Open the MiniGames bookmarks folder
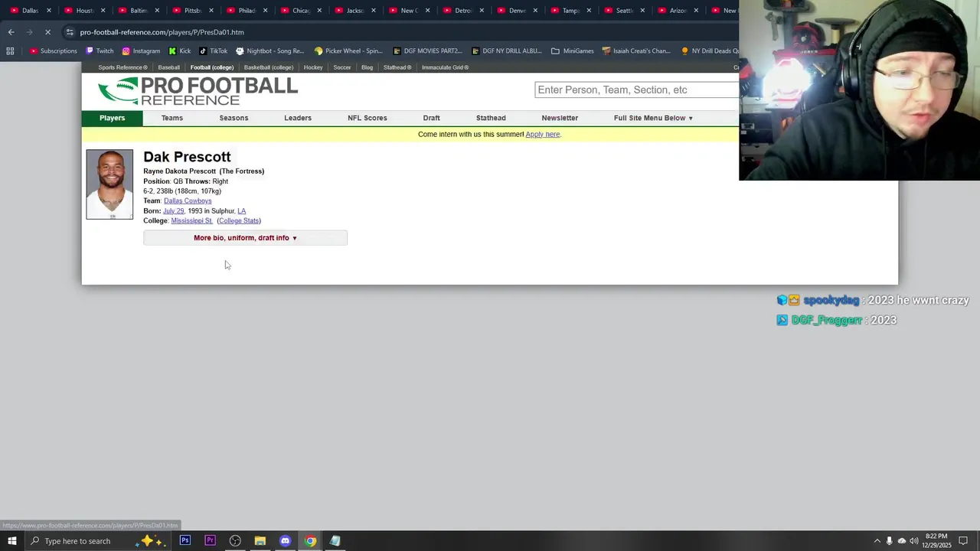 pos(572,51)
